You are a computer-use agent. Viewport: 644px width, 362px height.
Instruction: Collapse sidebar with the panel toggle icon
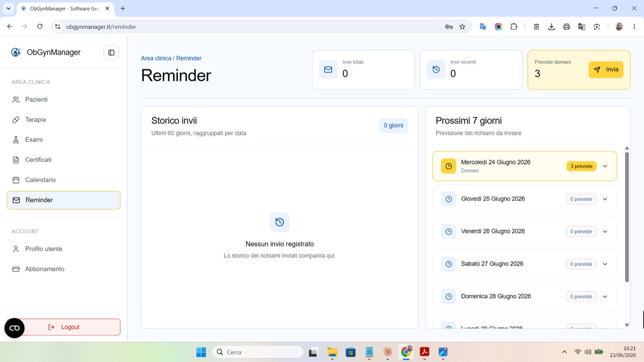(x=111, y=52)
